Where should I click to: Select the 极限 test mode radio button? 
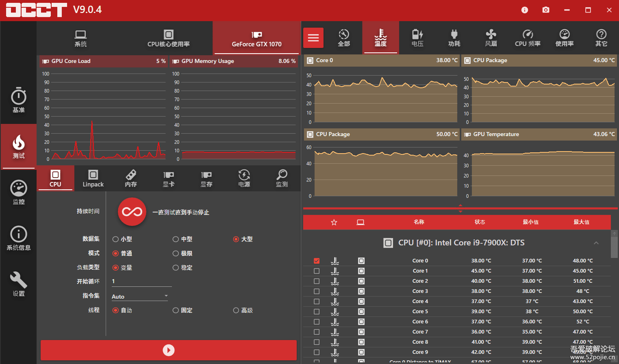[x=175, y=253]
